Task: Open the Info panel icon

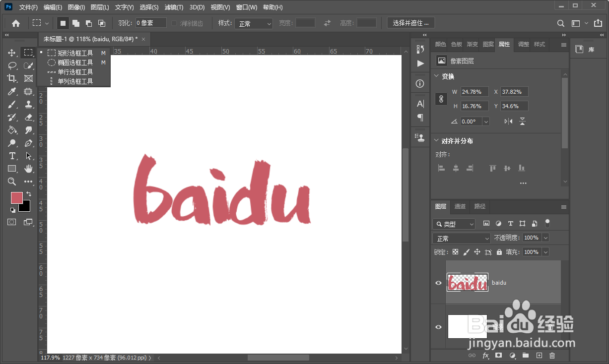Action: tap(420, 84)
